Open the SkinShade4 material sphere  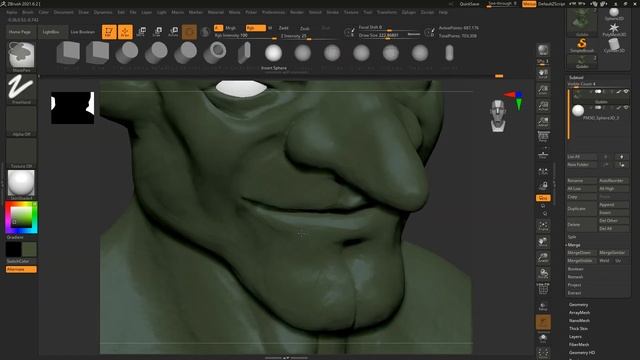pyautogui.click(x=21, y=183)
